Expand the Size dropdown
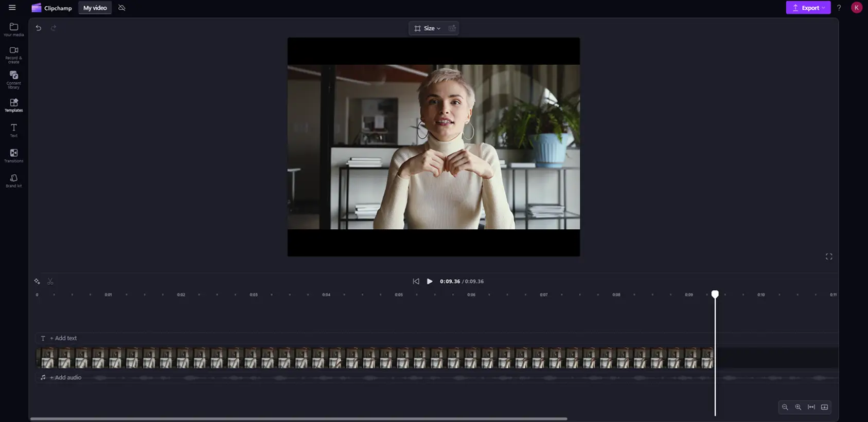Screen dimensions: 868x422 [x=428, y=28]
